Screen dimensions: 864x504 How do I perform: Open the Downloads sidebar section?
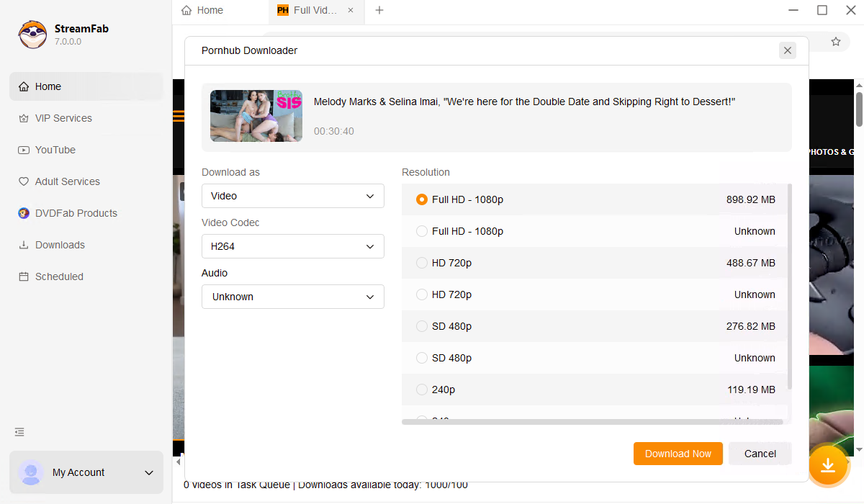(x=60, y=245)
